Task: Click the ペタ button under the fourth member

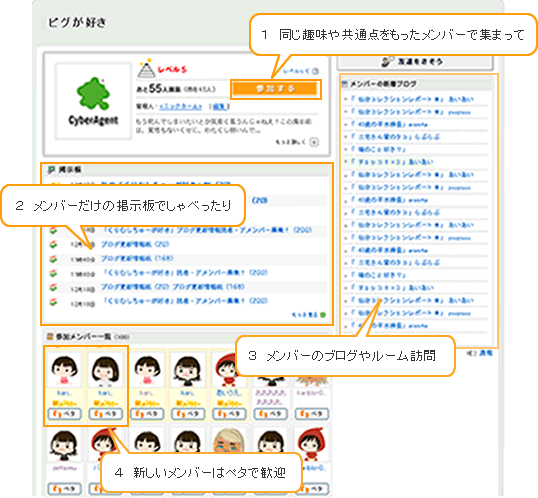Action: point(188,414)
